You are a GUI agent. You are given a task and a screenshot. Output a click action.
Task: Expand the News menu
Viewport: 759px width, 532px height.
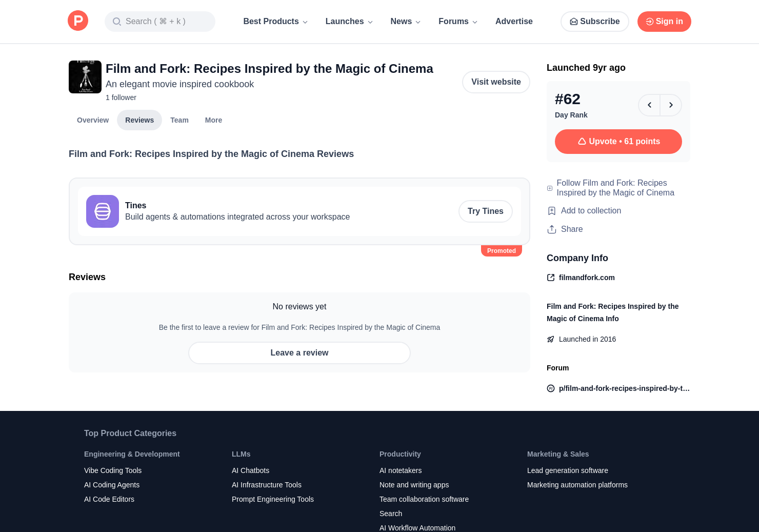pos(406,22)
